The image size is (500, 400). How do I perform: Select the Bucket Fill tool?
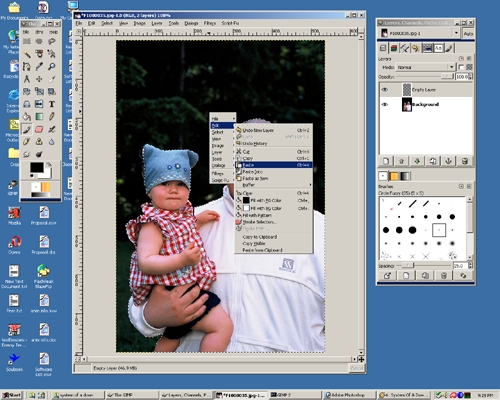click(27, 117)
